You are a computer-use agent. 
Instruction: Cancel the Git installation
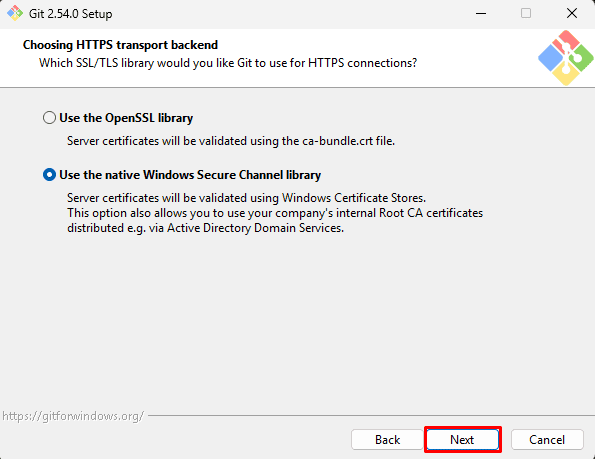click(x=547, y=440)
